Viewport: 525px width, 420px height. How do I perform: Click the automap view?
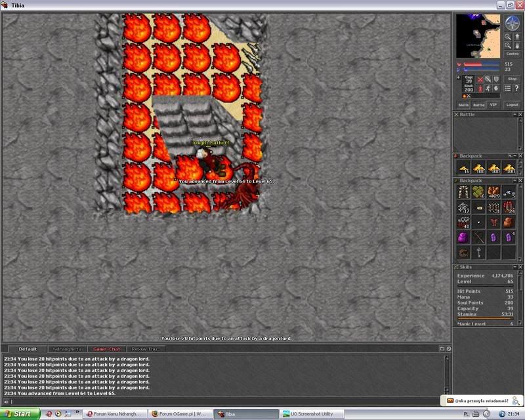coord(478,36)
